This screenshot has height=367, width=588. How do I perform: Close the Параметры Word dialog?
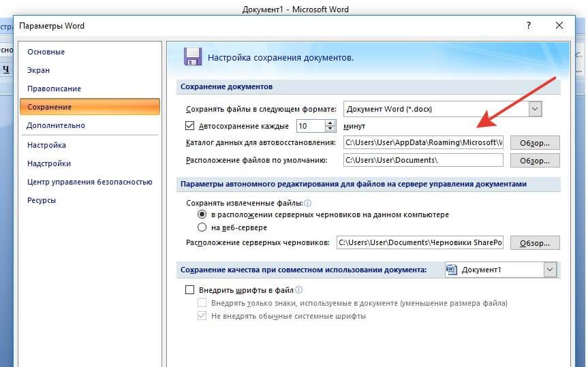tap(559, 25)
